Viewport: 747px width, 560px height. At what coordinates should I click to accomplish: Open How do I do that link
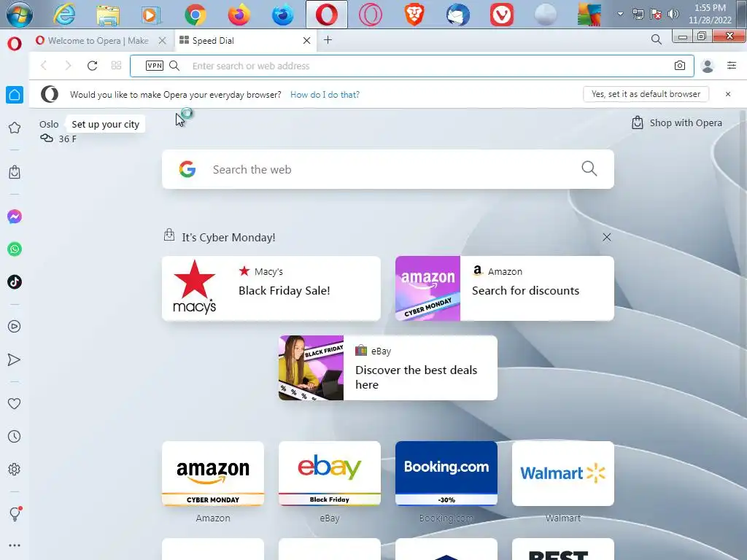325,95
